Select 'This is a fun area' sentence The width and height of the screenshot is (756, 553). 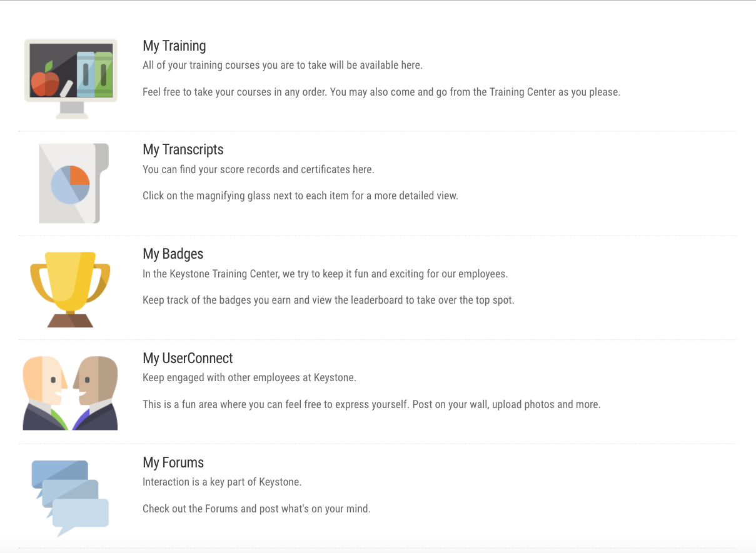pos(371,404)
